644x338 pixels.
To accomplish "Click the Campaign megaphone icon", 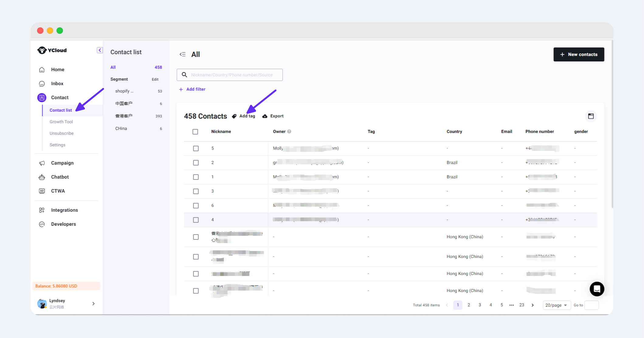I will tap(42, 163).
